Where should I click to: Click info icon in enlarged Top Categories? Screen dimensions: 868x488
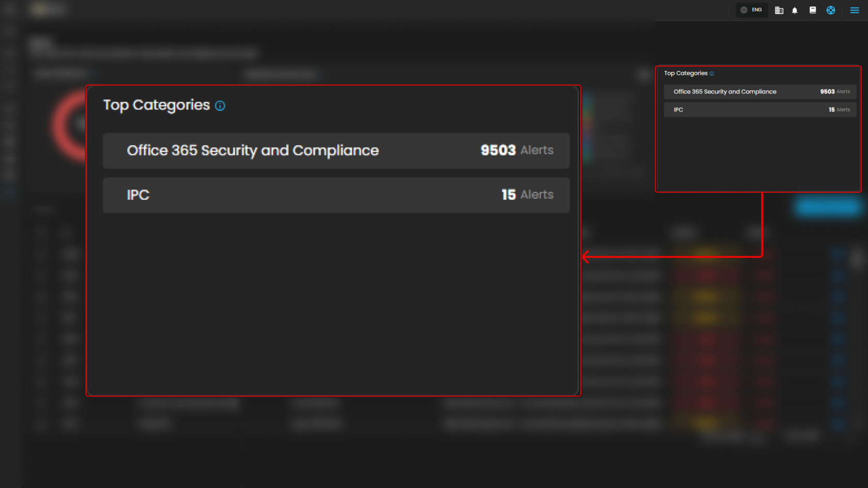(x=220, y=106)
